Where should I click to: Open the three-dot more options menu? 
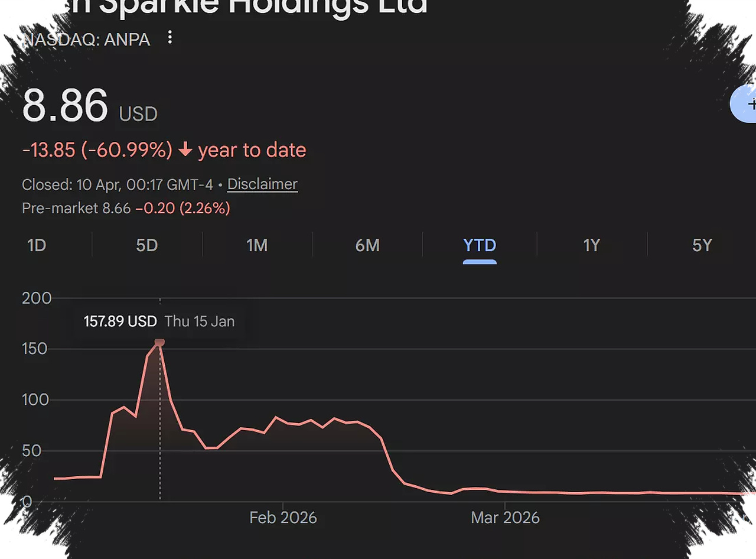coord(170,38)
